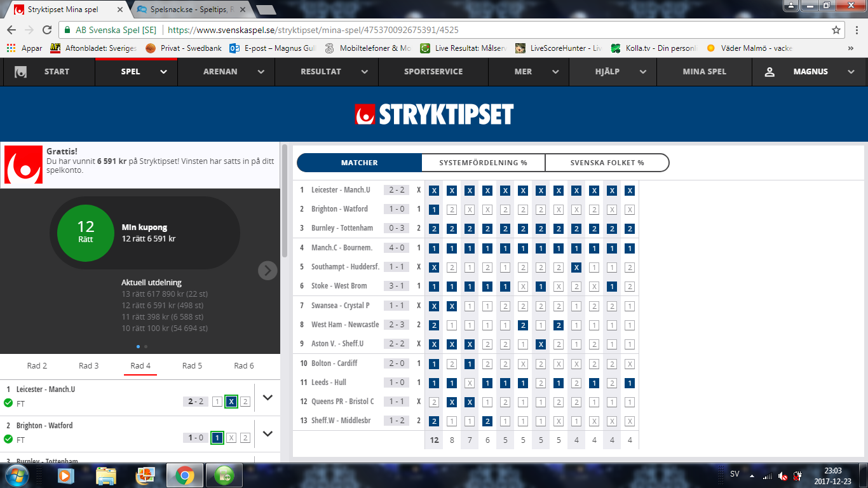Click the browser back arrow
868x488 pixels.
pos(11,30)
